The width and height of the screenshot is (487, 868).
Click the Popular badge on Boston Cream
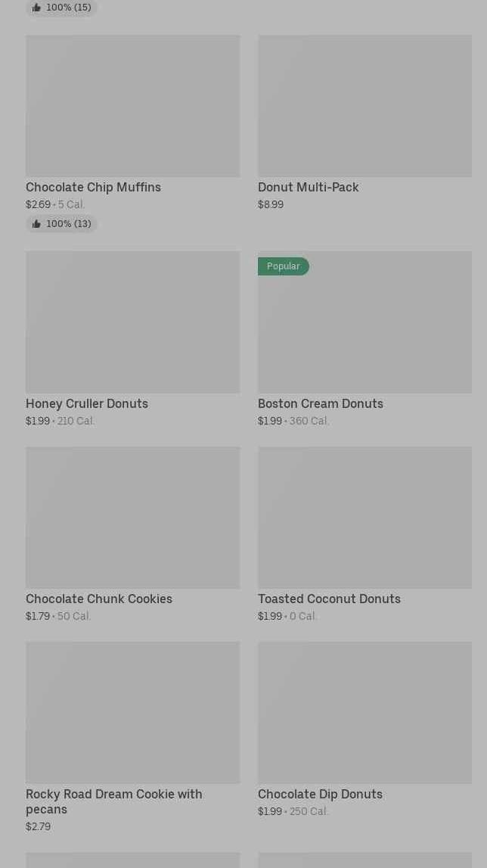(283, 266)
